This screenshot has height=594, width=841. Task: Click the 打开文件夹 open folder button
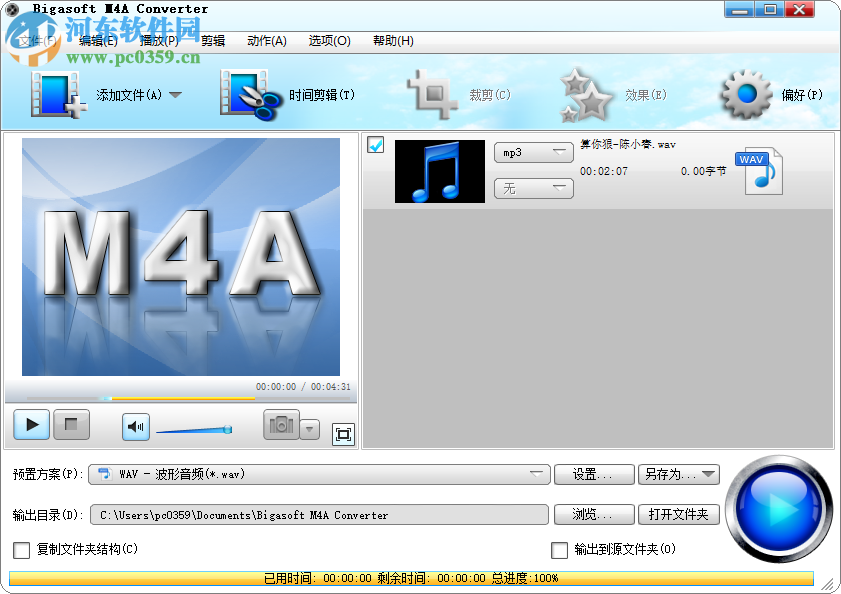(678, 514)
